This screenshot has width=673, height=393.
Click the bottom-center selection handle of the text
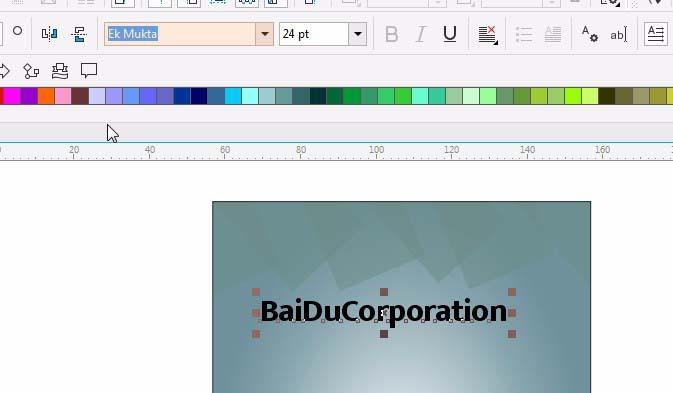[x=384, y=334]
